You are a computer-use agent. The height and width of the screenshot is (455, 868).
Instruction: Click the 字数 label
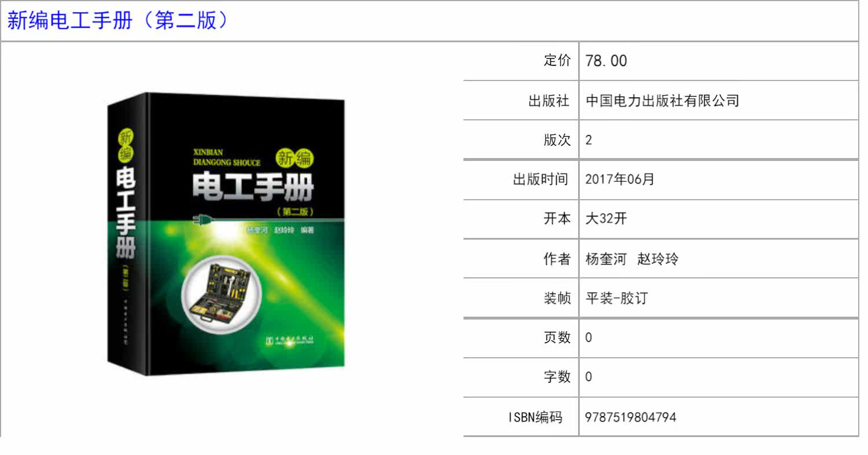tap(557, 377)
